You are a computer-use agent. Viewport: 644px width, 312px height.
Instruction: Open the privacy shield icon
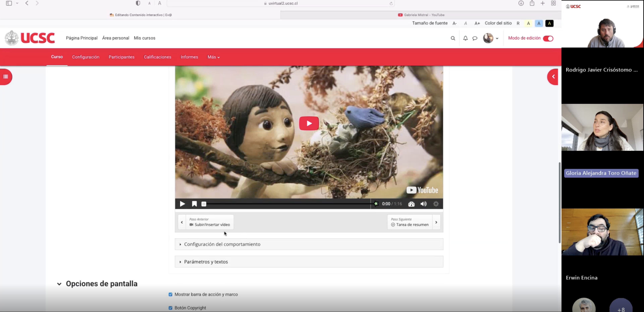tap(138, 3)
